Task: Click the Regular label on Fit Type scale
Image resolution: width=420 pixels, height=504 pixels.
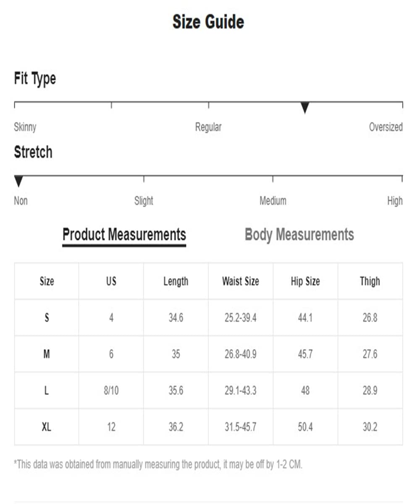Action: pos(208,127)
